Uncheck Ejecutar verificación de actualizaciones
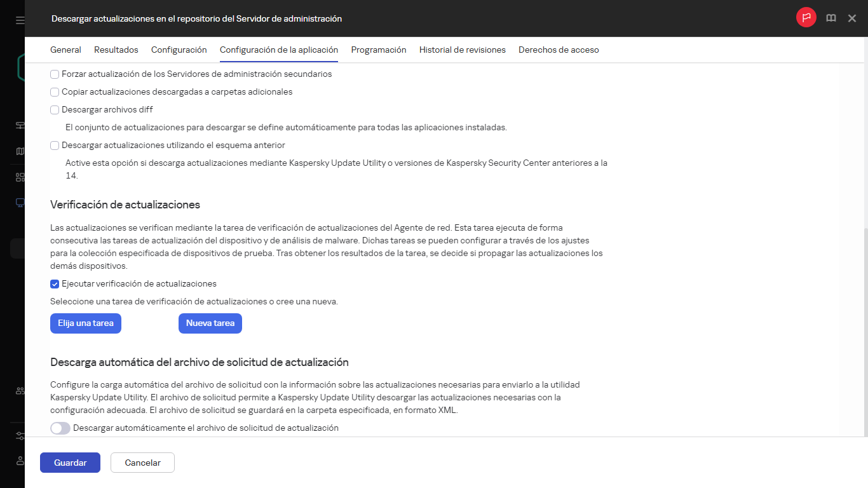 pos(55,284)
